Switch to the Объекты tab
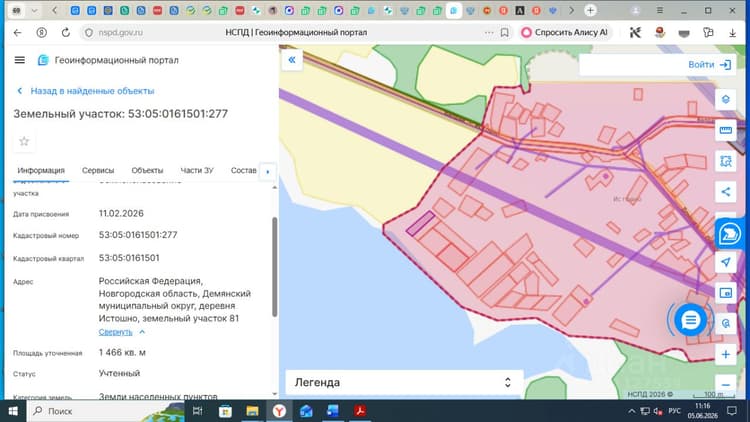 (x=147, y=170)
